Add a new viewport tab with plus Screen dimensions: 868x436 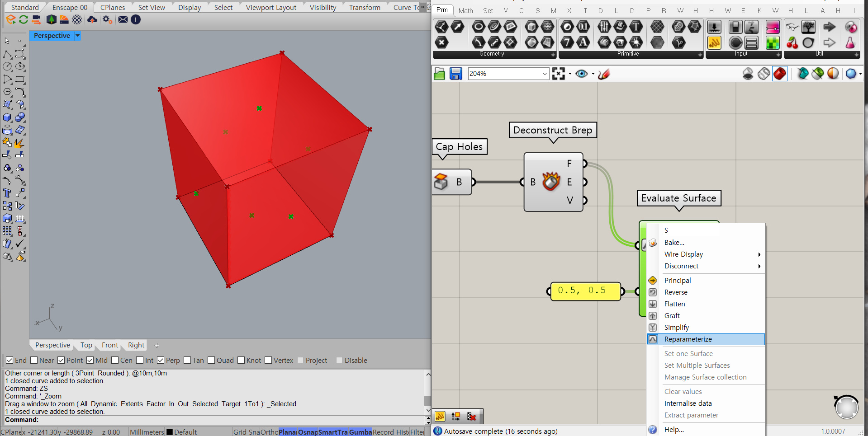pos(157,346)
